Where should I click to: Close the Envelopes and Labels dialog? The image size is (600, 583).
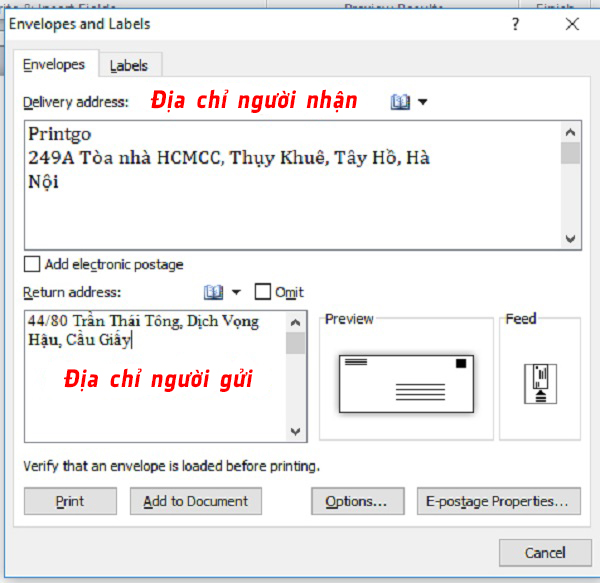pos(571,24)
